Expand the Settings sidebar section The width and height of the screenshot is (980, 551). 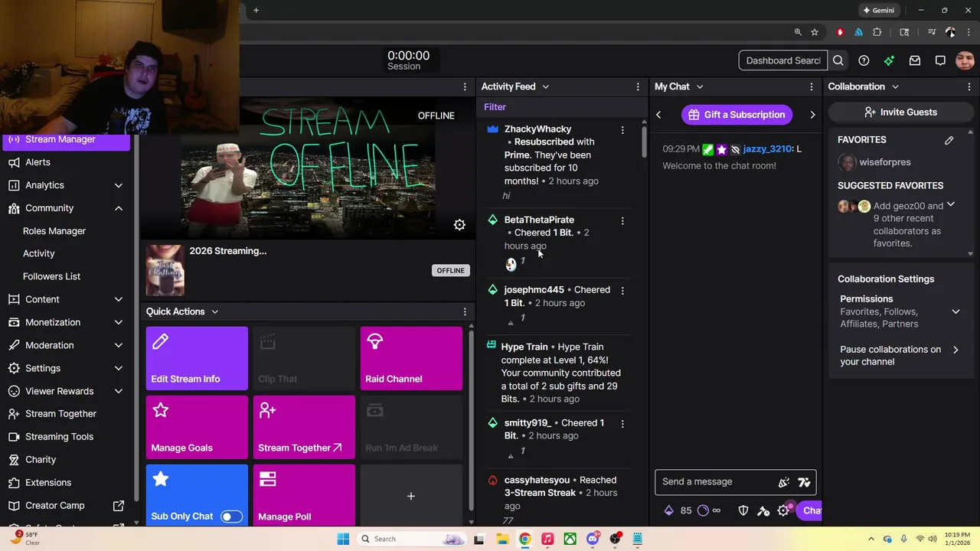(x=119, y=368)
